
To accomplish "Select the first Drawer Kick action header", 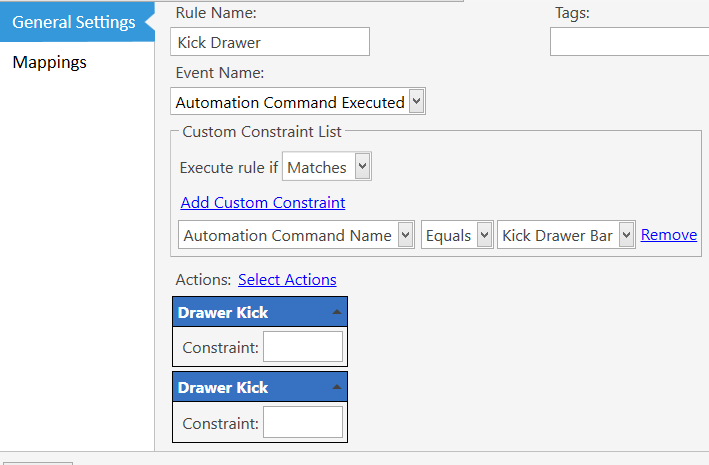I will pos(260,312).
